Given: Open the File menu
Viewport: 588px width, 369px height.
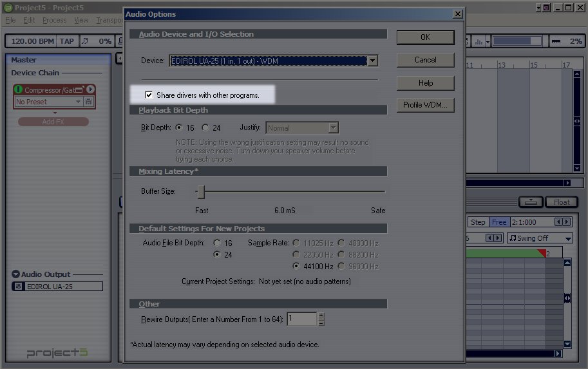Looking at the screenshot, I should coord(10,20).
